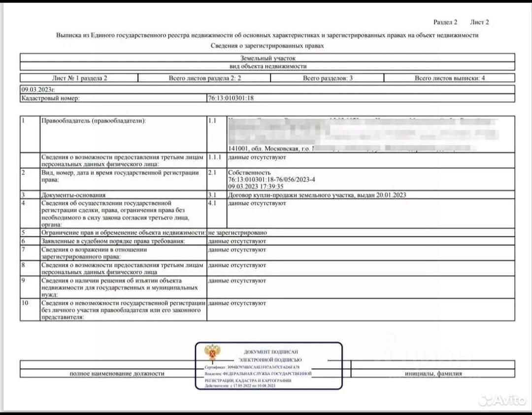Select the 'Лист 2' header text
Image resolution: width=532 pixels, height=415 pixels.
(479, 22)
